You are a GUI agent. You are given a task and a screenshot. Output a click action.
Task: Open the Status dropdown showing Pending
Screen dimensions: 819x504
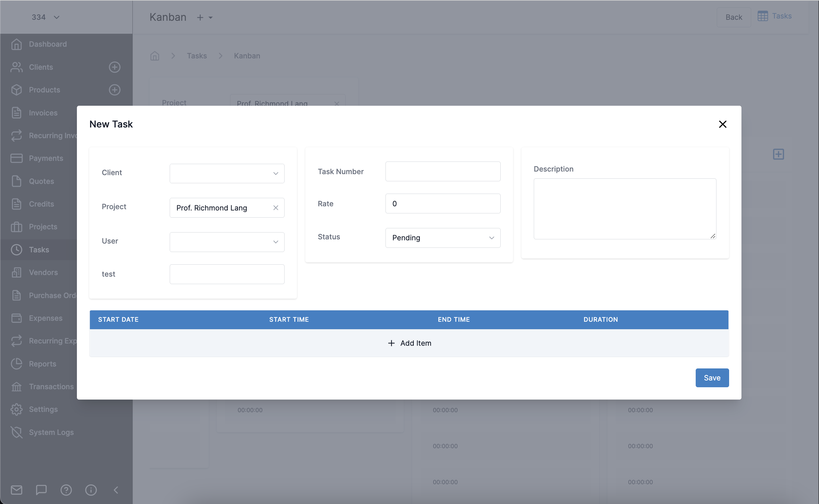[443, 238]
